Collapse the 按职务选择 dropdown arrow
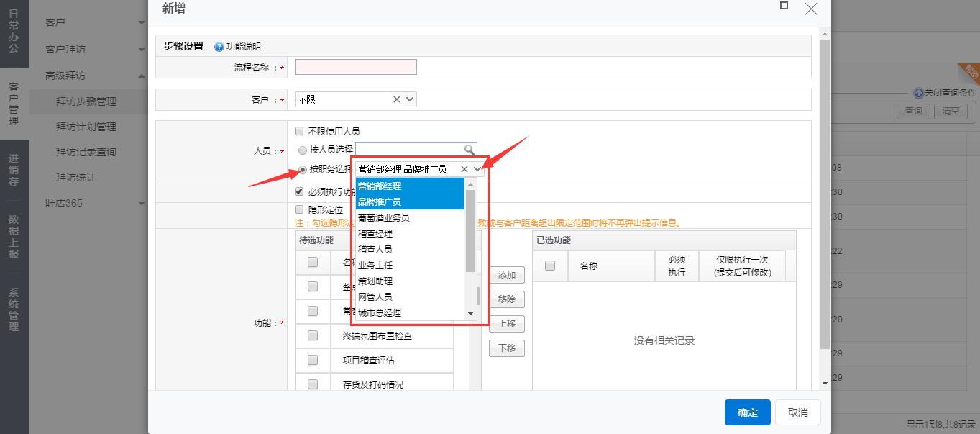Screen dimensions: 980x434 tap(477, 169)
